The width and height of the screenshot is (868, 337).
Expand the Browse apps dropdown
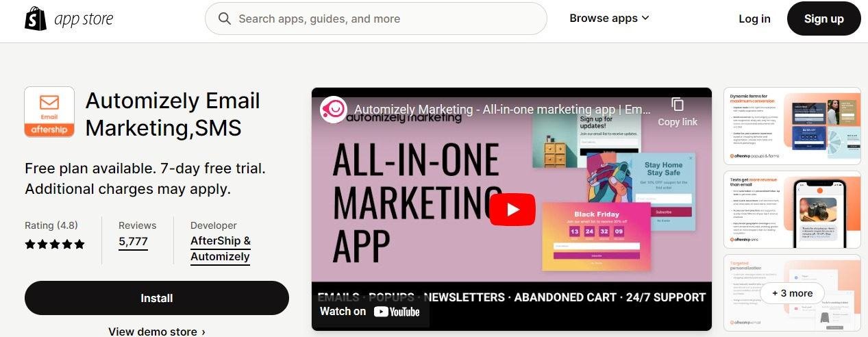coord(609,18)
